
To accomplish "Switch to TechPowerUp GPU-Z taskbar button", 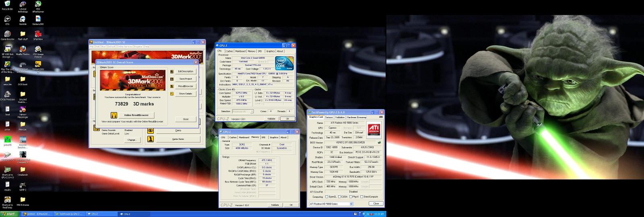I will (69, 214).
